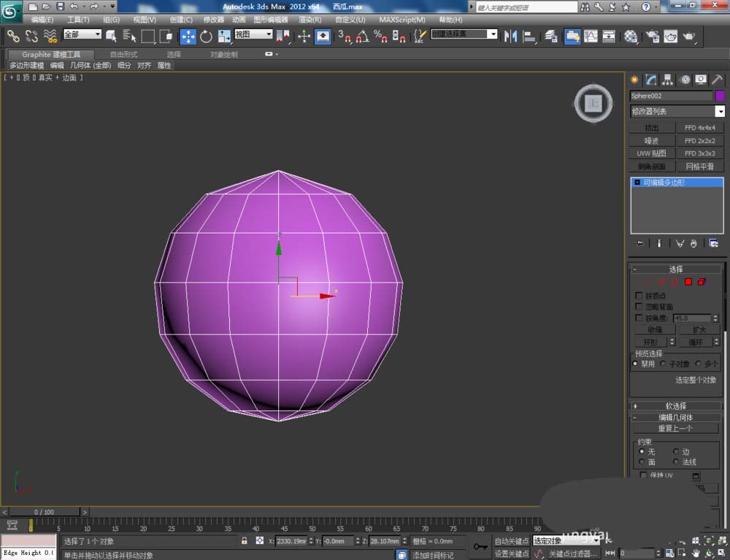Image resolution: width=730 pixels, height=560 pixels.
Task: Toggle the 忽略背面 checkbox
Action: (639, 307)
